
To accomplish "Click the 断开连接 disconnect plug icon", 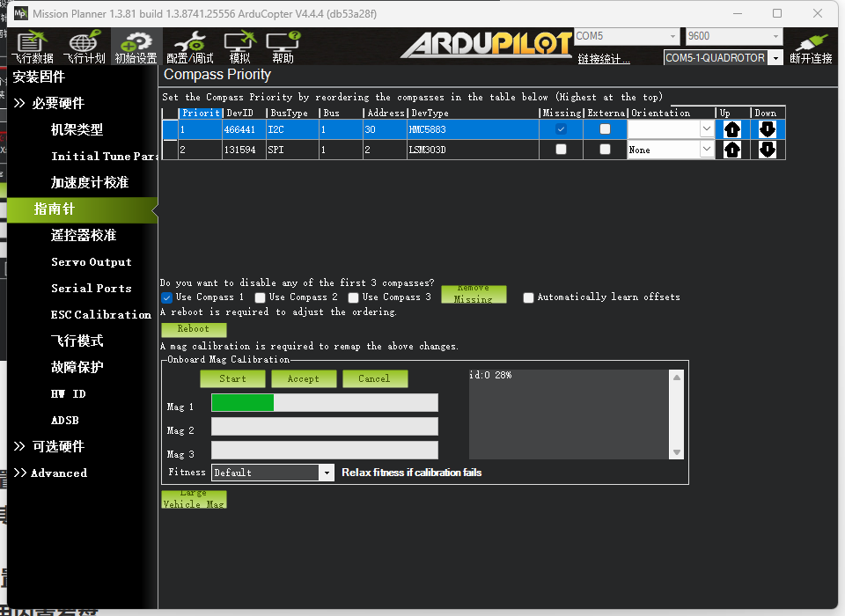I will pos(811,48).
